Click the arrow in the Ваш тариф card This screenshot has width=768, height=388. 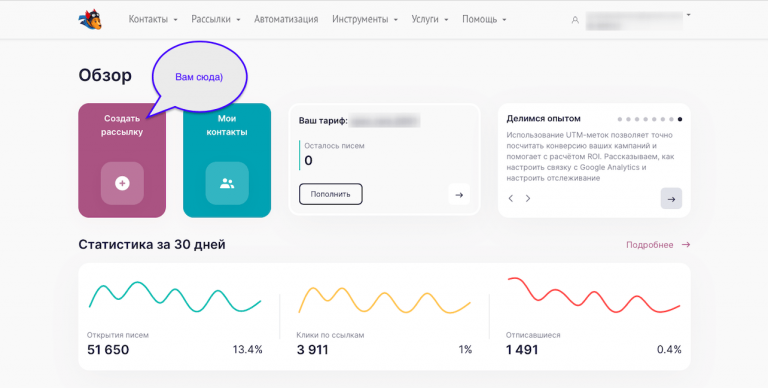pyautogui.click(x=459, y=194)
